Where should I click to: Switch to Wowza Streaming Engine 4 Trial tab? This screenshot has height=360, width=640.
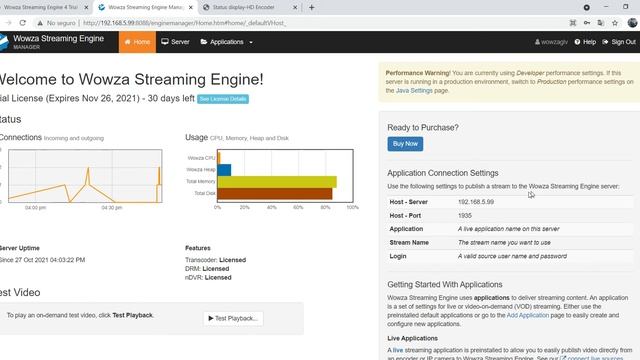click(41, 7)
